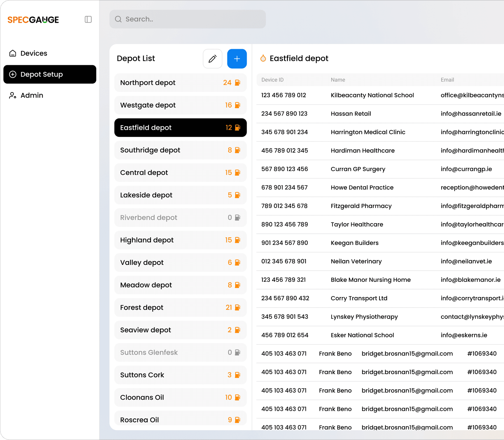
Task: Click grey fuel pump icon on Riverbend depot
Action: [238, 218]
